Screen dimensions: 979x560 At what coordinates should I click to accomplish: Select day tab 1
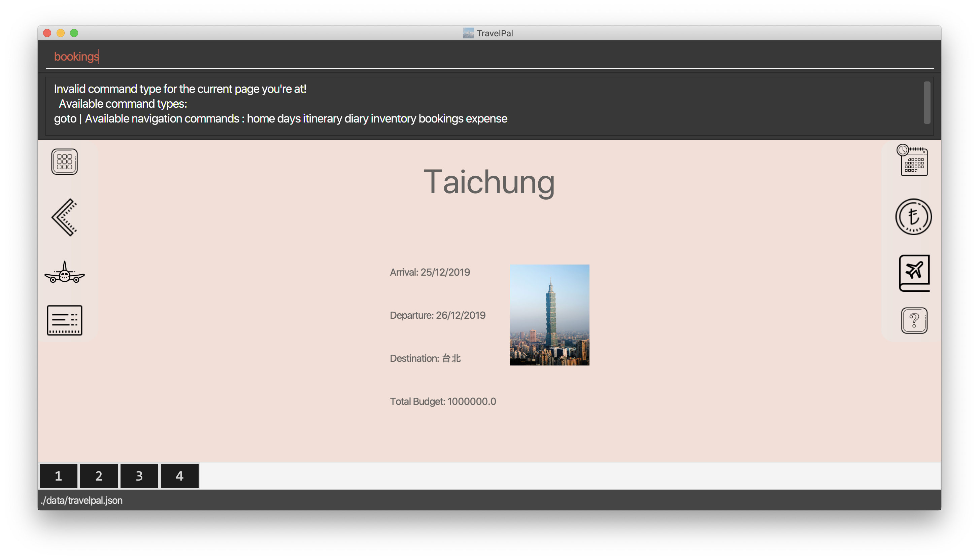(59, 476)
